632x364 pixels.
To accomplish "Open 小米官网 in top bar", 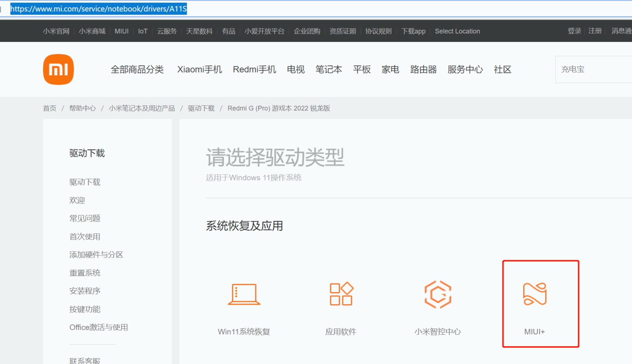I will tap(56, 31).
